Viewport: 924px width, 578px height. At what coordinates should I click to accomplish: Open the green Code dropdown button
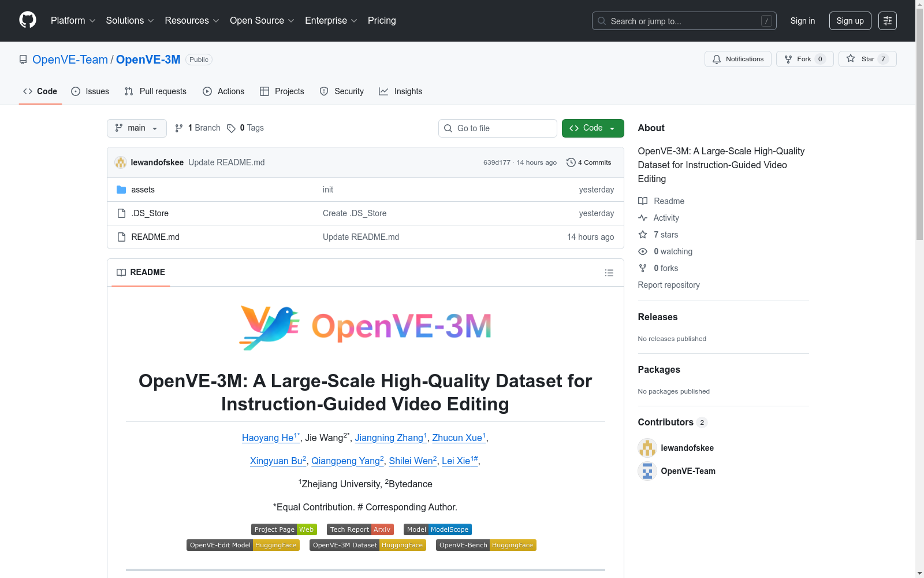pos(593,128)
